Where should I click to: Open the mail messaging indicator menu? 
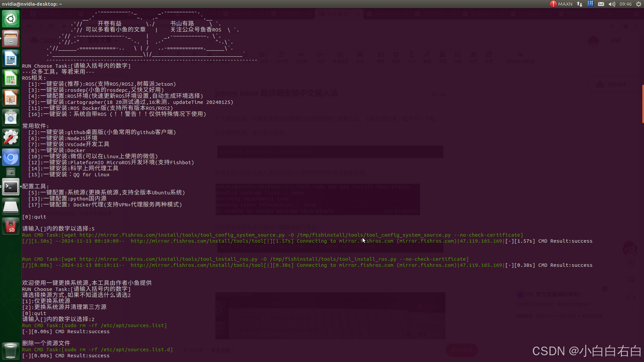click(601, 4)
